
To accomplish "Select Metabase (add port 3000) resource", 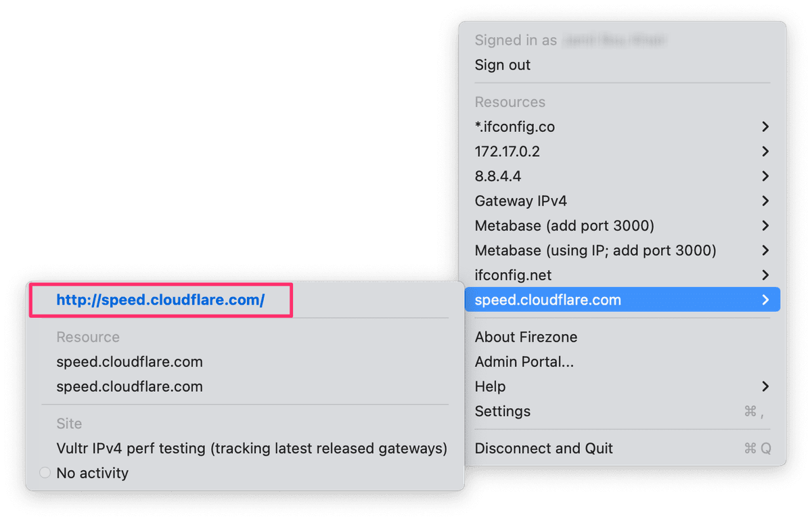I will point(564,226).
